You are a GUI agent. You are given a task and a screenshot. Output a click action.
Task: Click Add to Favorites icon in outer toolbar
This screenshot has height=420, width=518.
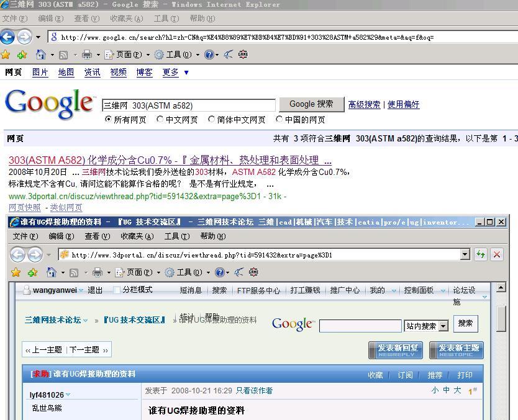pyautogui.click(x=22, y=55)
